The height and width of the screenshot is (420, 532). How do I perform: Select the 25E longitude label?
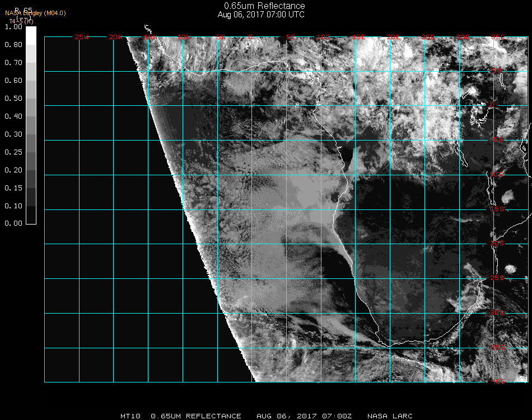[x=428, y=37]
